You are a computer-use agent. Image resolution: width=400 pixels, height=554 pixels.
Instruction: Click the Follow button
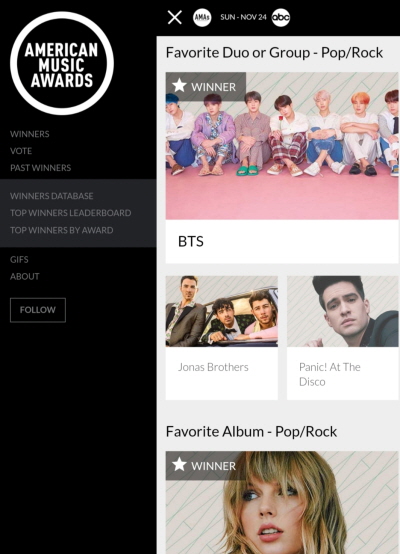[38, 310]
